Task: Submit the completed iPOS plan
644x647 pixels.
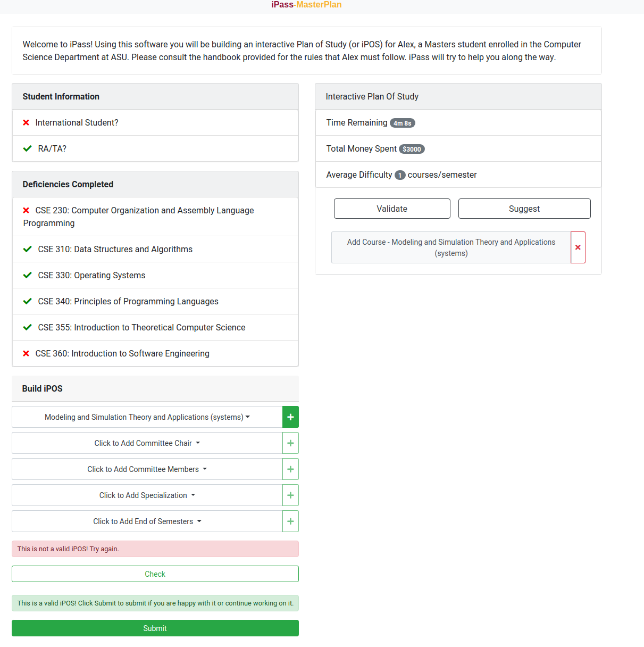Action: click(x=155, y=628)
